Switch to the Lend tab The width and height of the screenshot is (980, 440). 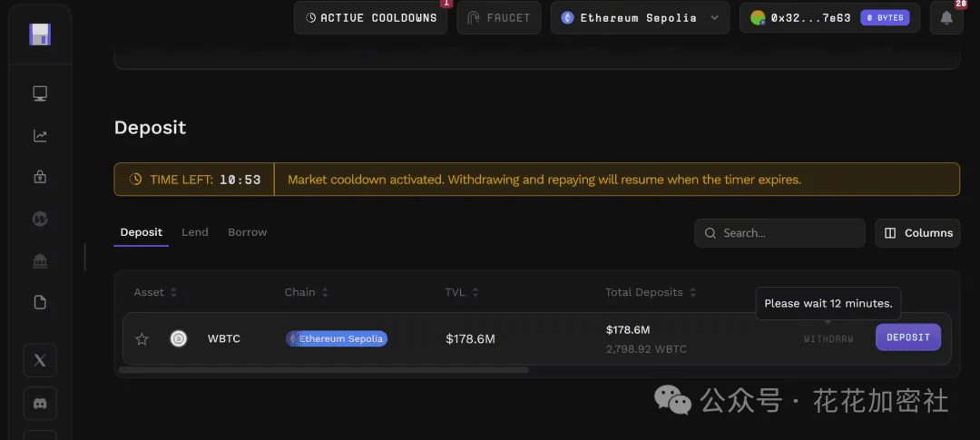195,232
